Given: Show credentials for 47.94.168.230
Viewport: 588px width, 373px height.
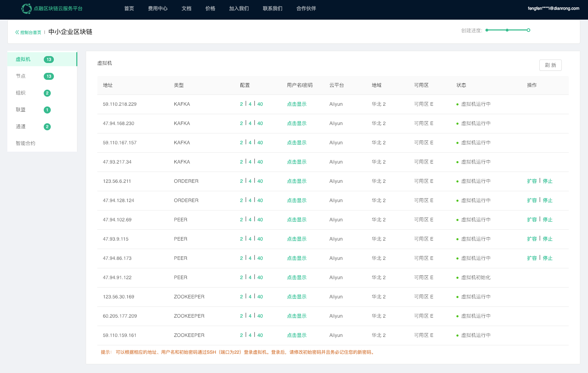Looking at the screenshot, I should [297, 123].
